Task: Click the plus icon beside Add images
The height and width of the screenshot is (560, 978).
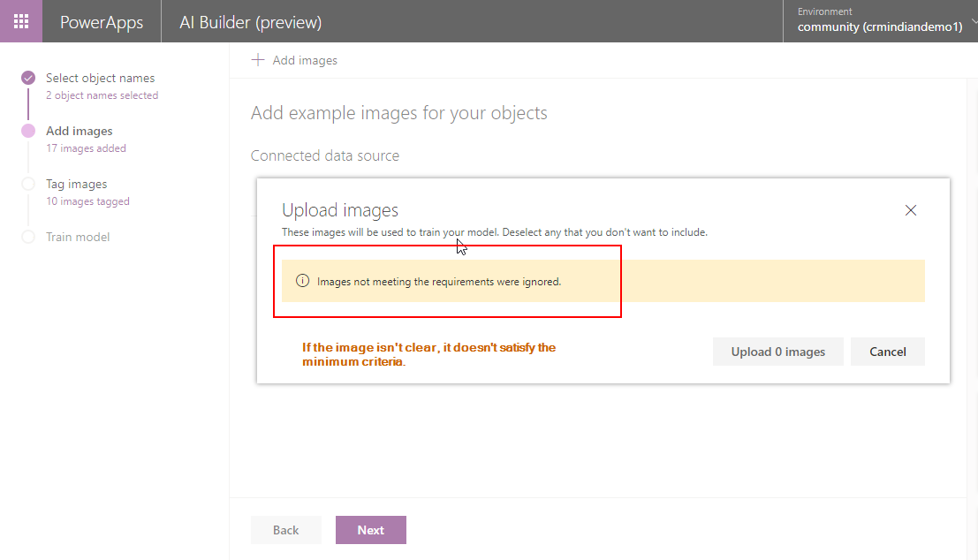Action: [x=258, y=60]
